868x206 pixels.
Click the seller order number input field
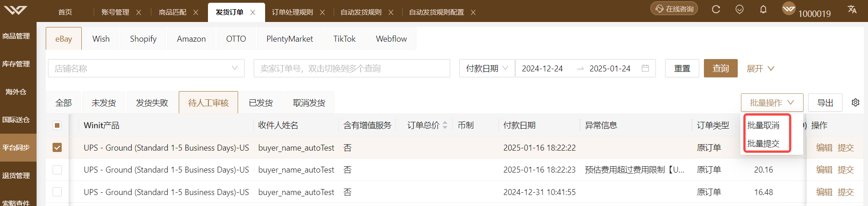352,68
